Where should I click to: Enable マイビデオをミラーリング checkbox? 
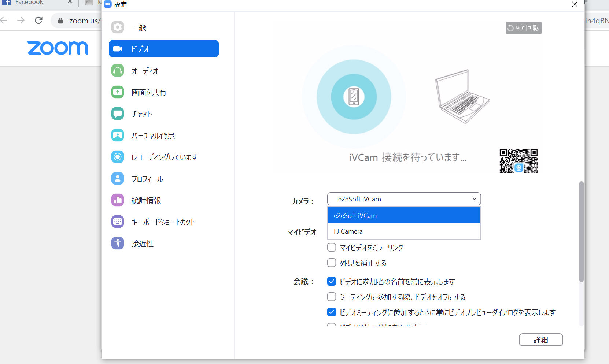[x=332, y=247]
